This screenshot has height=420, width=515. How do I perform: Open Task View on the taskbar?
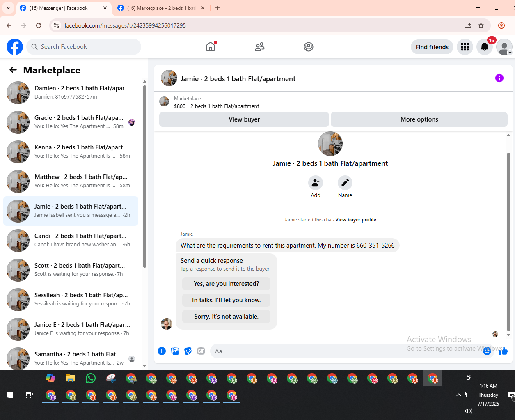click(x=30, y=395)
